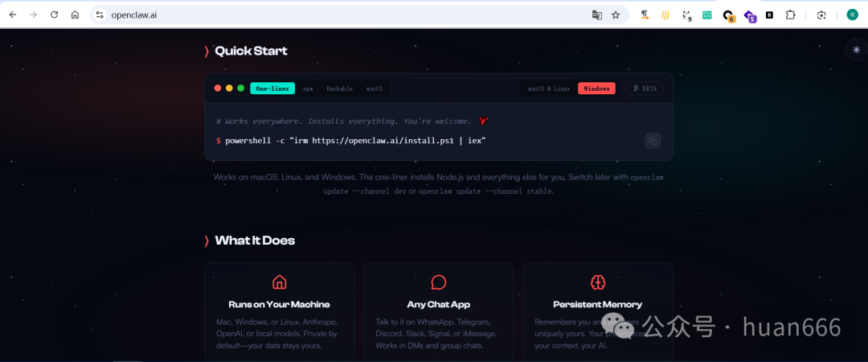Go back to the previous page
This screenshot has height=362, width=868.
click(13, 15)
